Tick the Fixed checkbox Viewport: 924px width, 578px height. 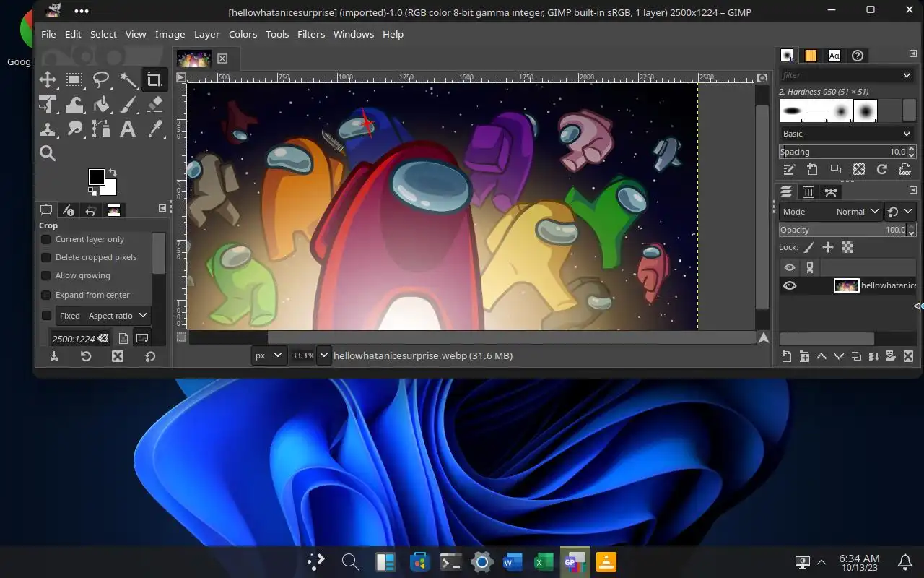[x=46, y=316]
